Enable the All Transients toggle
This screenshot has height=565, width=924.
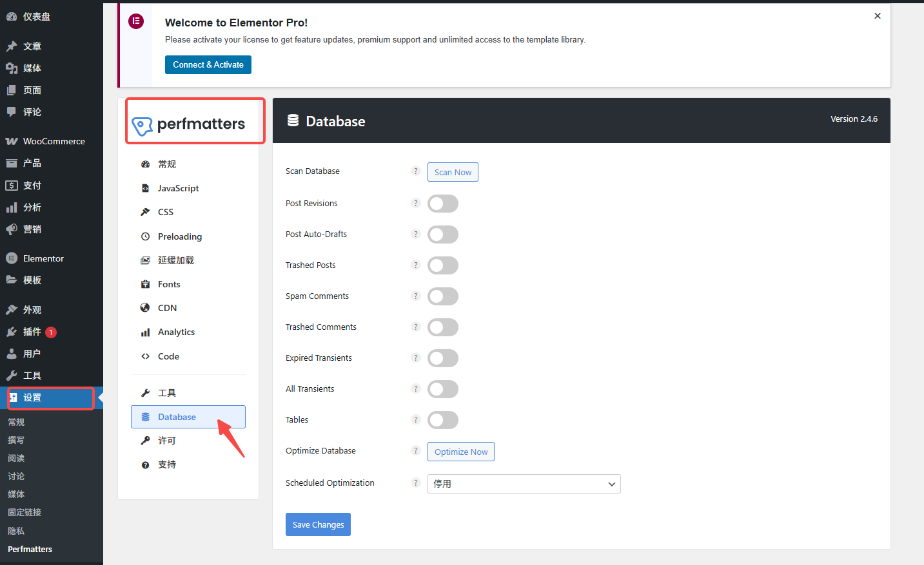443,388
